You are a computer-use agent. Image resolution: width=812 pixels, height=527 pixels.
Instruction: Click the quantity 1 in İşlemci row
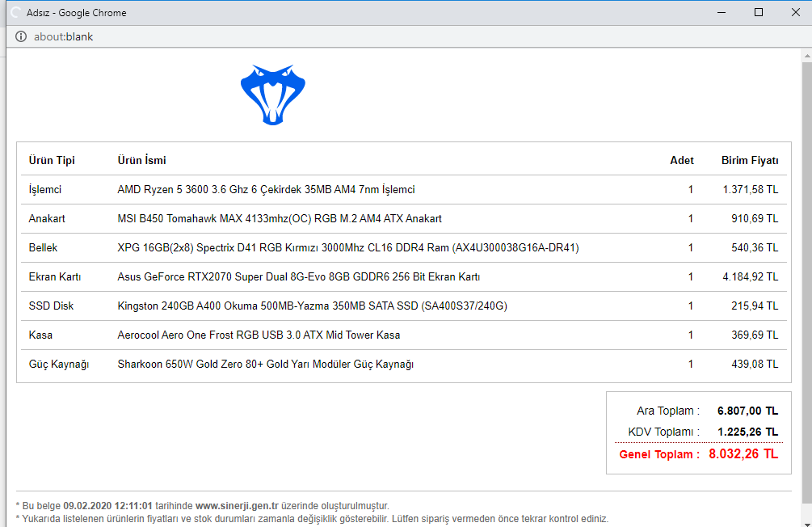tap(690, 190)
